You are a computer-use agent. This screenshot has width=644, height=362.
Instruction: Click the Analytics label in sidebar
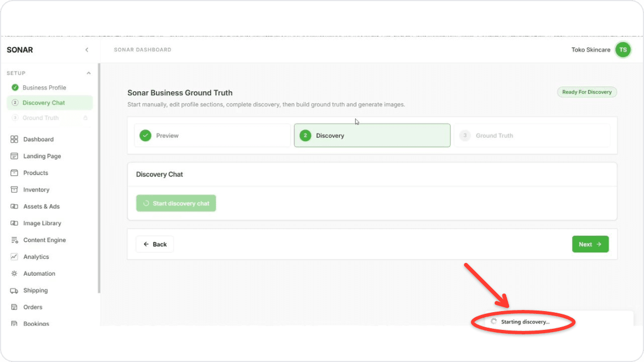(36, 257)
